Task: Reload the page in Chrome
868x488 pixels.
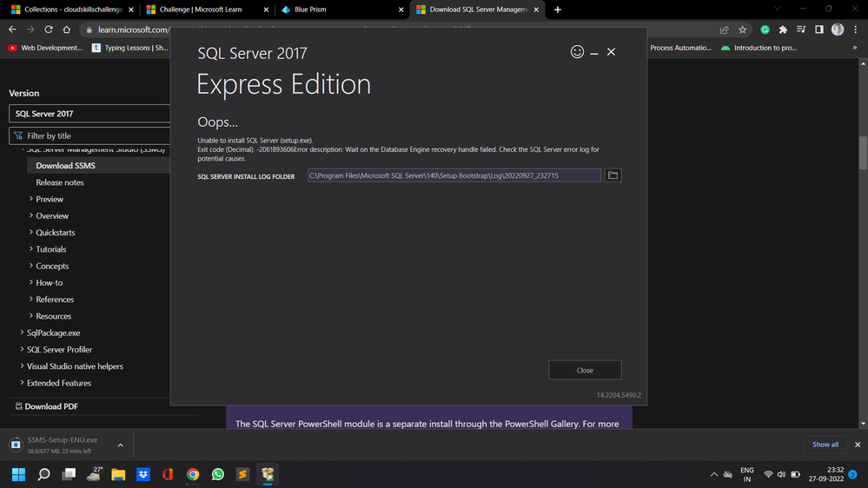Action: click(49, 30)
